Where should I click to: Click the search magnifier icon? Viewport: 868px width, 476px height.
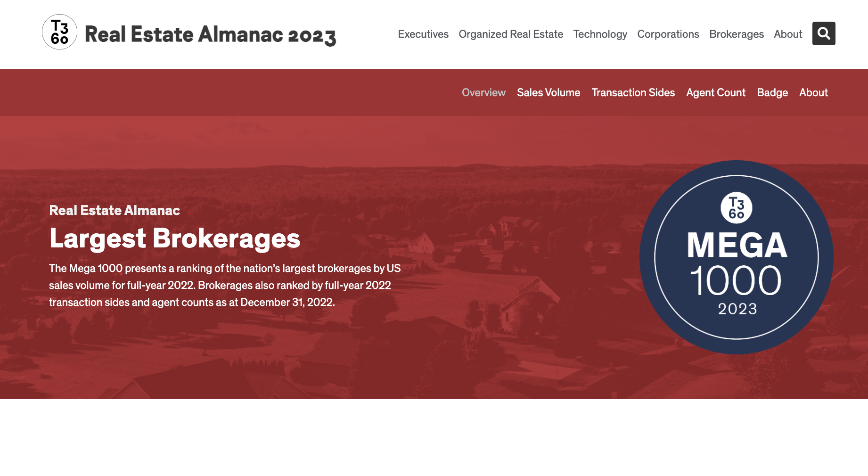click(824, 33)
